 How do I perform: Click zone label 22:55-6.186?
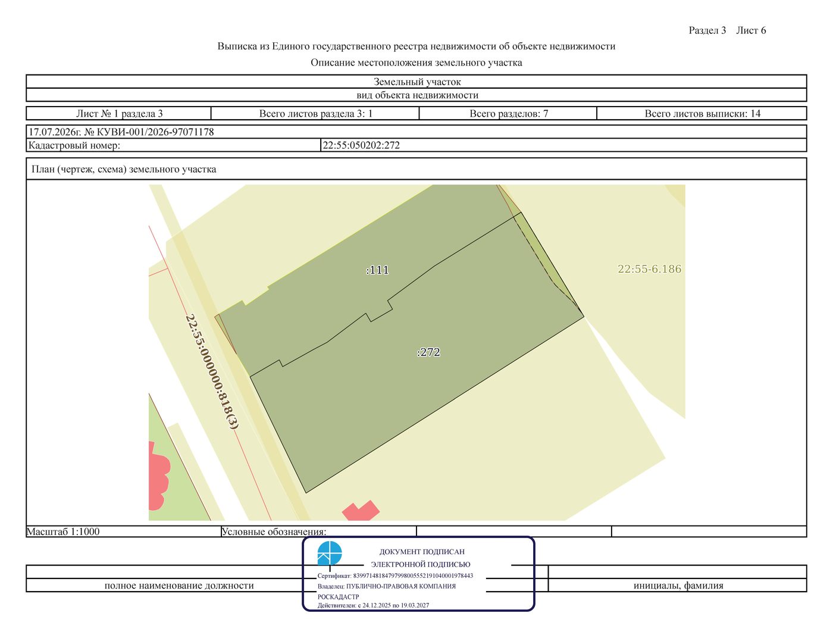pyautogui.click(x=649, y=269)
